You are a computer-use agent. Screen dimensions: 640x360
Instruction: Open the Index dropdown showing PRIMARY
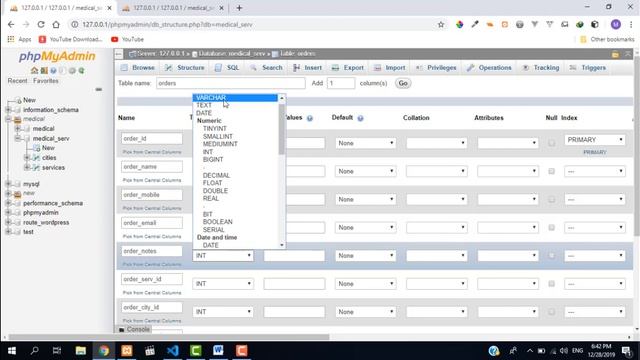point(595,140)
